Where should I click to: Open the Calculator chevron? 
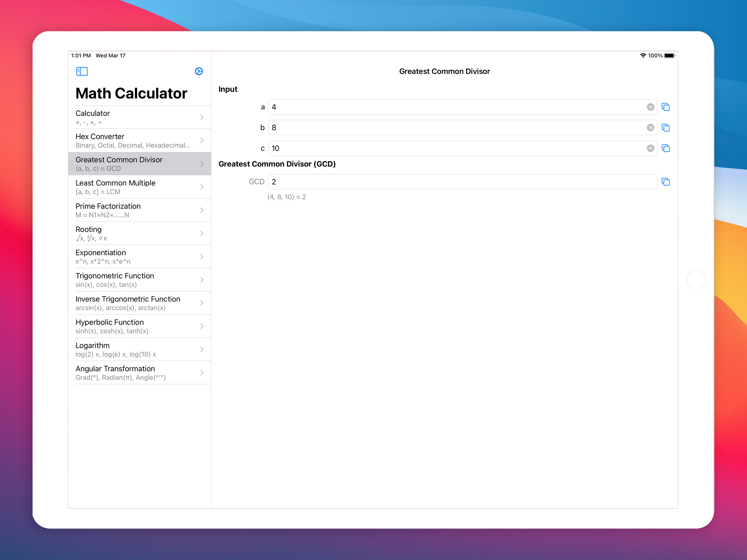coord(202,117)
